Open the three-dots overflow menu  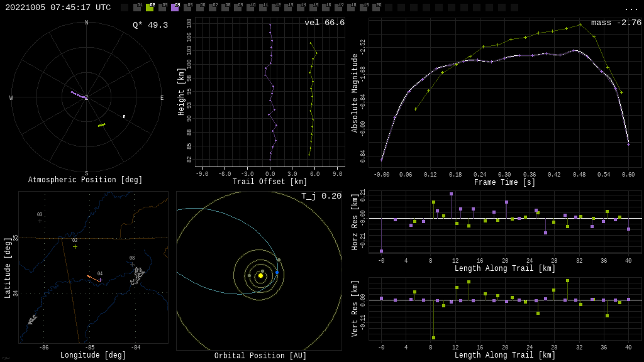631,8
